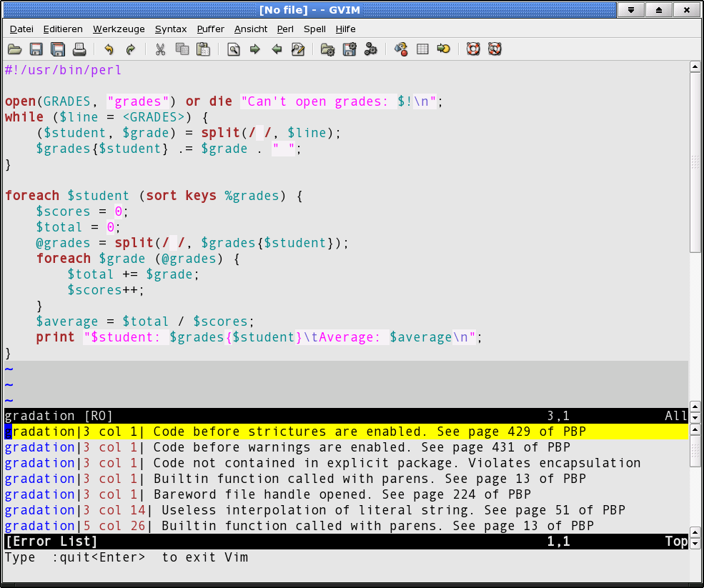Click the '$scores++;' line
The height and width of the screenshot is (588, 704).
tap(106, 290)
